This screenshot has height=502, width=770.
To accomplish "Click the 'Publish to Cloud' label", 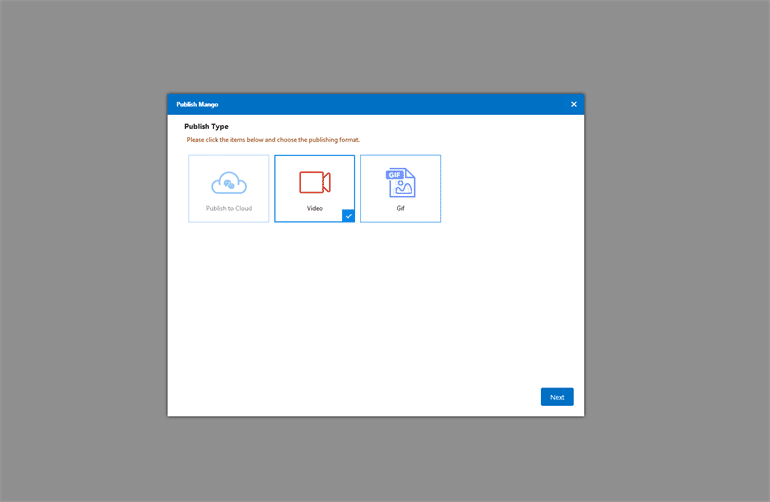I will (x=229, y=208).
